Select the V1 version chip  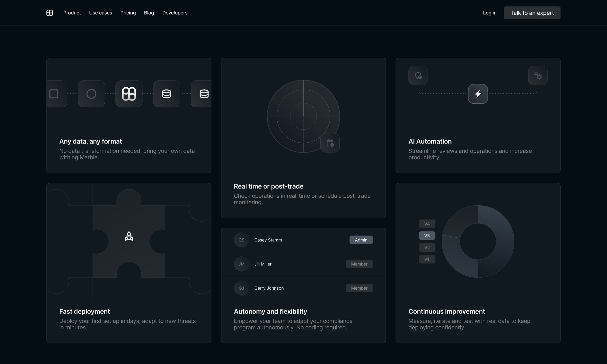point(427,259)
